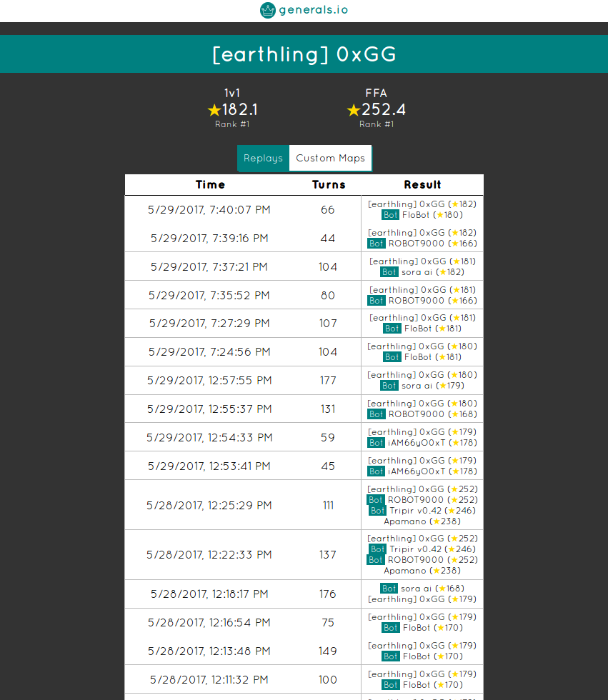Open the Custom Maps tab
The image size is (608, 700).
330,159
